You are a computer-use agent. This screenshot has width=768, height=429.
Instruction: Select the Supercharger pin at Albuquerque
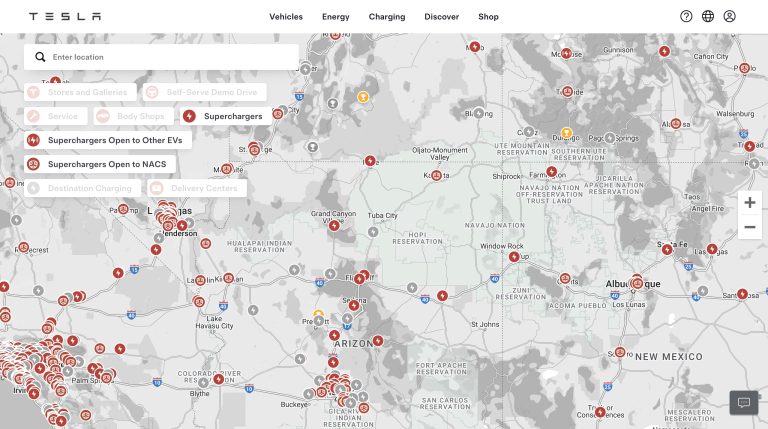(x=637, y=283)
